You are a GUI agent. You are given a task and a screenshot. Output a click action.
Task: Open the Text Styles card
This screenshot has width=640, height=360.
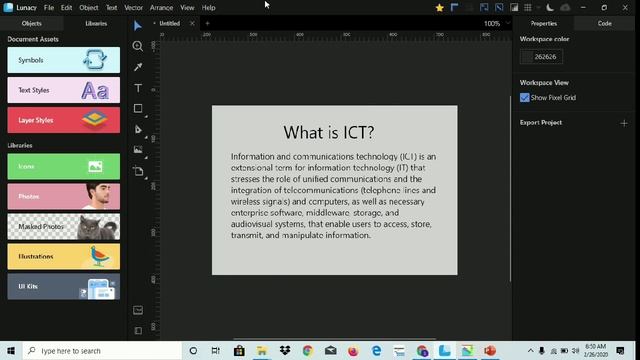click(x=64, y=90)
